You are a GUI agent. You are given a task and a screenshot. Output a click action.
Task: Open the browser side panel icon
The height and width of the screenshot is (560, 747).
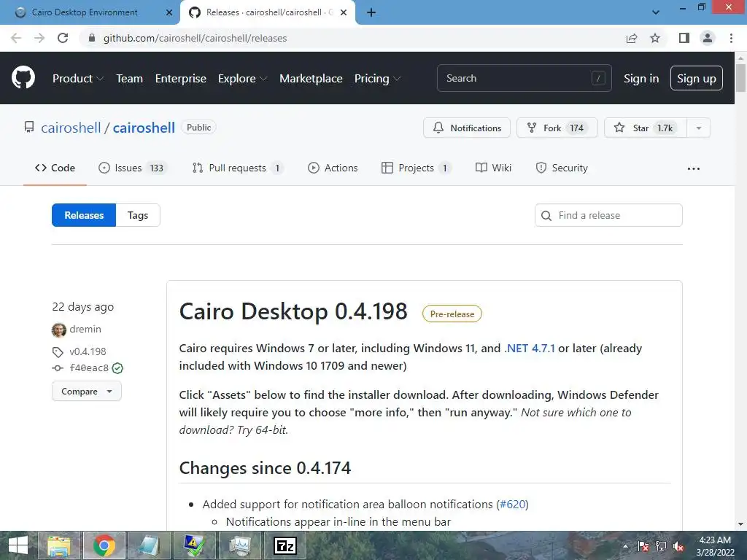click(x=684, y=38)
